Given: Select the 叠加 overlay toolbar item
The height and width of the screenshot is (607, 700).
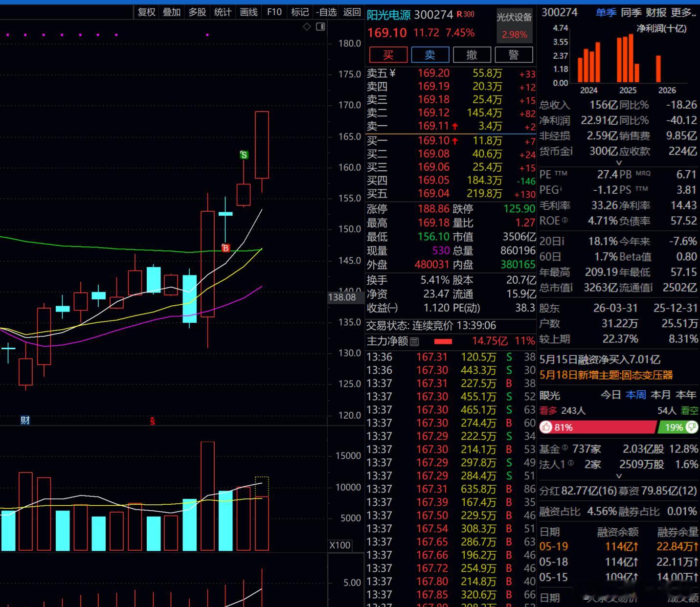Looking at the screenshot, I should point(172,12).
